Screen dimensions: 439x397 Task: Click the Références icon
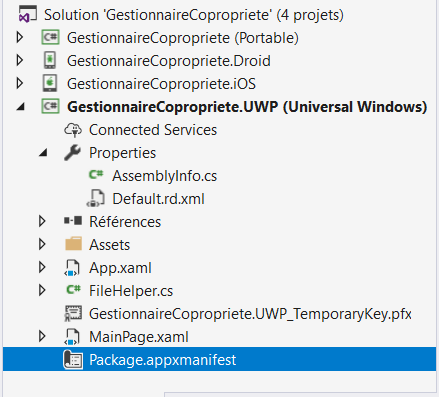pos(73,221)
